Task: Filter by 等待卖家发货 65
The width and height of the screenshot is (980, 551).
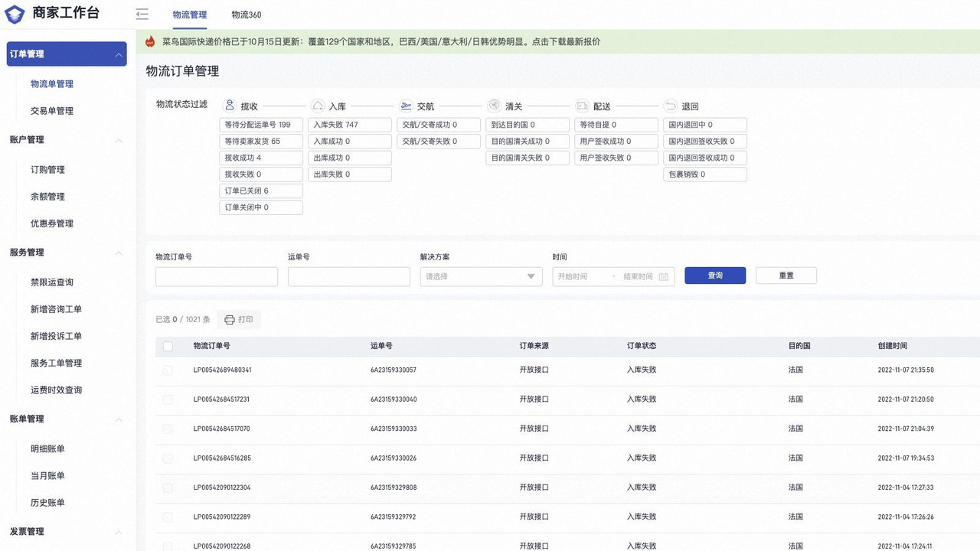Action: (x=261, y=142)
